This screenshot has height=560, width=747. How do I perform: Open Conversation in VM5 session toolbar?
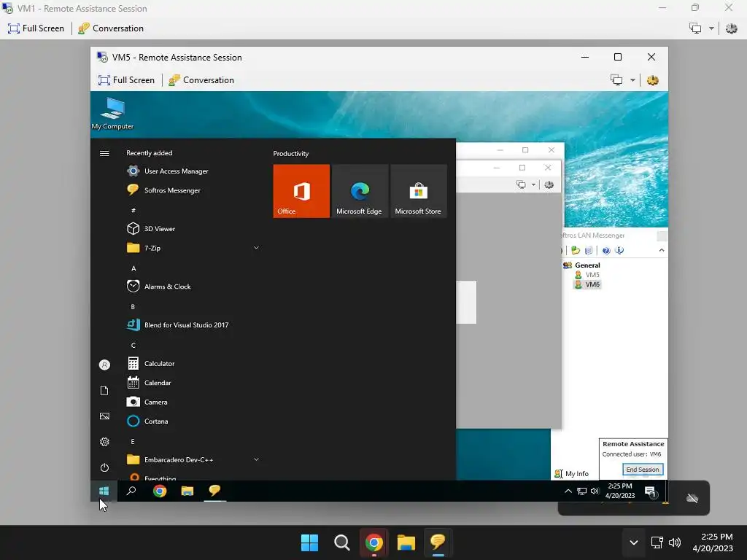(201, 80)
